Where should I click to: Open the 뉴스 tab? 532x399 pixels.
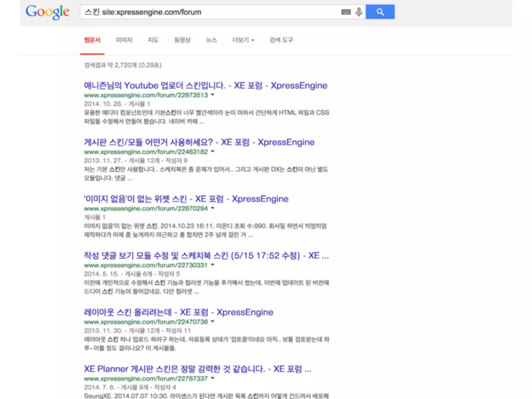[x=211, y=40]
